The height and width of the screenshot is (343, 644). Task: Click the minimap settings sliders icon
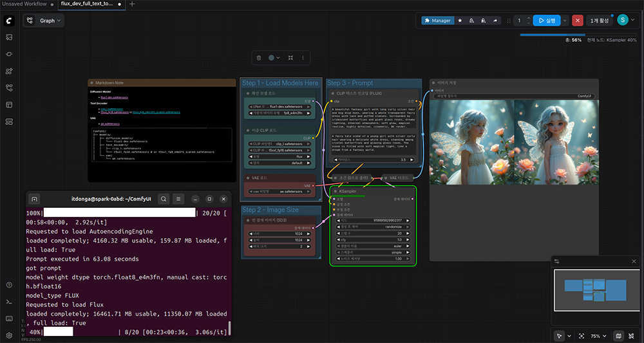[556, 261]
